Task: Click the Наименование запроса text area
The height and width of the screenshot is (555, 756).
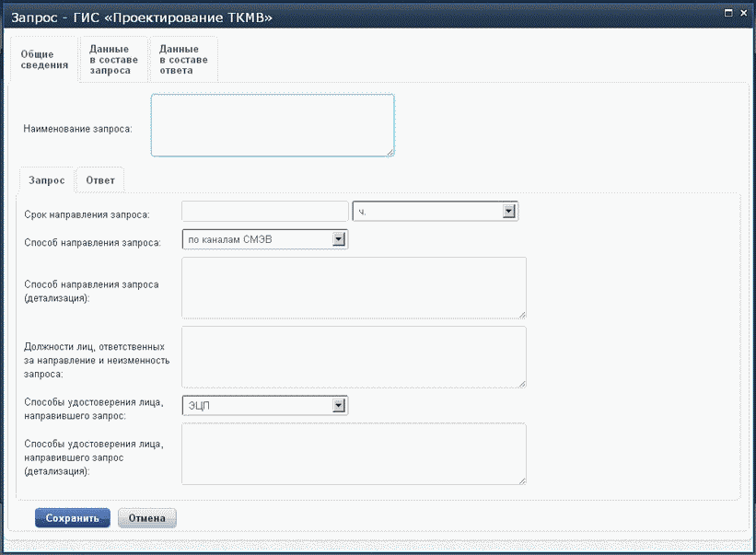Action: (x=272, y=125)
